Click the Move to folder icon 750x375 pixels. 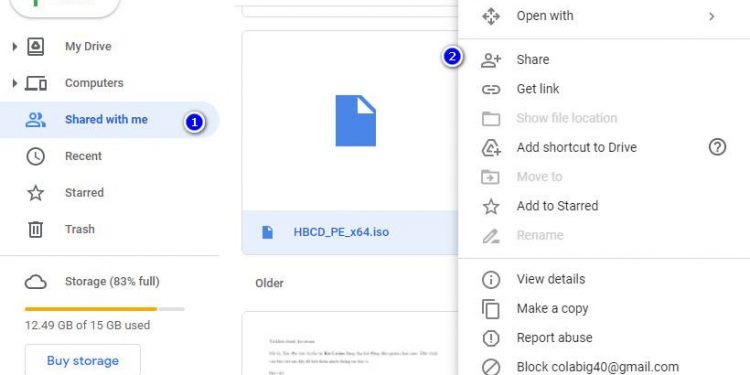tap(490, 177)
